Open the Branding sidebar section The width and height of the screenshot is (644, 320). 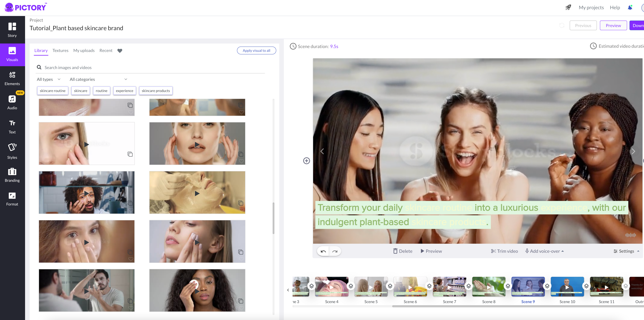click(x=12, y=175)
